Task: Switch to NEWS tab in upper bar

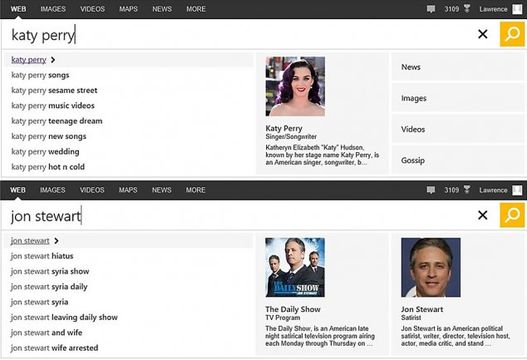Action: pos(162,9)
